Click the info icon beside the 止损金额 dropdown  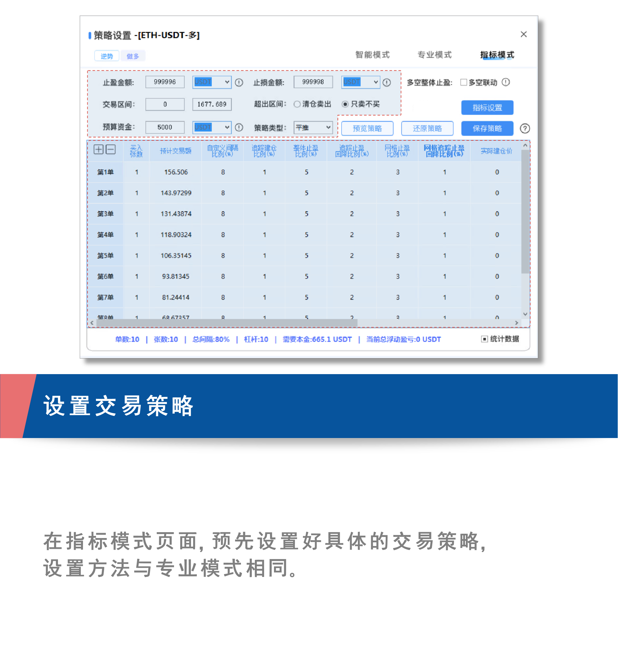pos(387,82)
